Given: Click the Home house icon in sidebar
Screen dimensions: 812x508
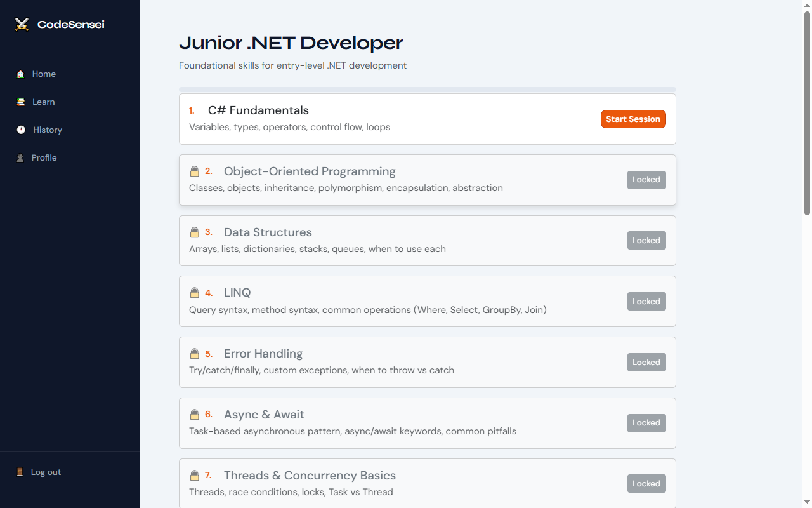Looking at the screenshot, I should pyautogui.click(x=20, y=74).
